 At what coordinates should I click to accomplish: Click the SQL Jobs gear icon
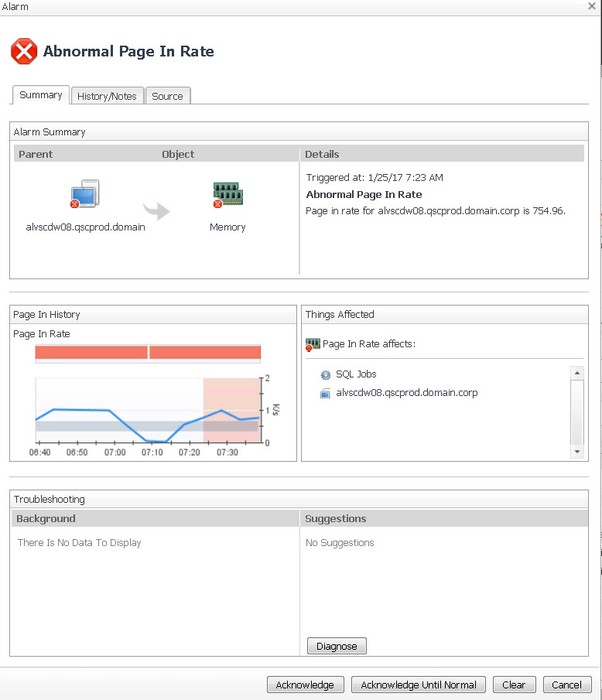[325, 374]
